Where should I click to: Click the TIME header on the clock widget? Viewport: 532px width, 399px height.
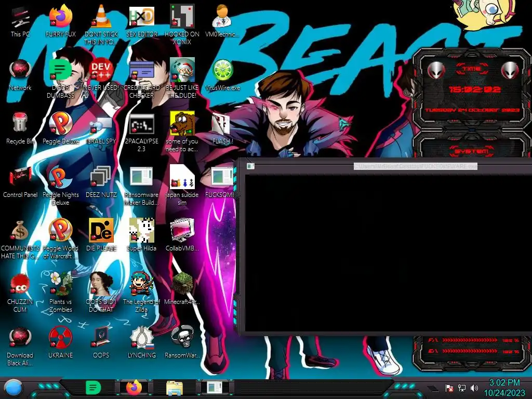click(x=472, y=69)
